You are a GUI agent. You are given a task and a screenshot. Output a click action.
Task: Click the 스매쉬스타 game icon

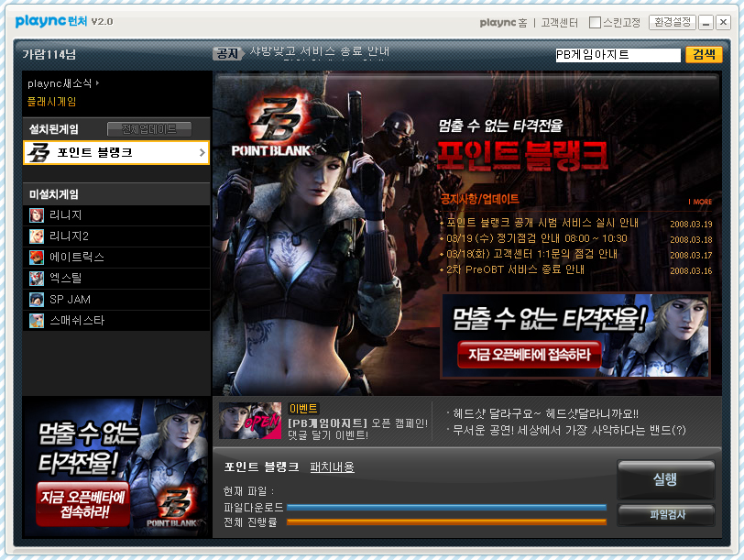pyautogui.click(x=37, y=321)
